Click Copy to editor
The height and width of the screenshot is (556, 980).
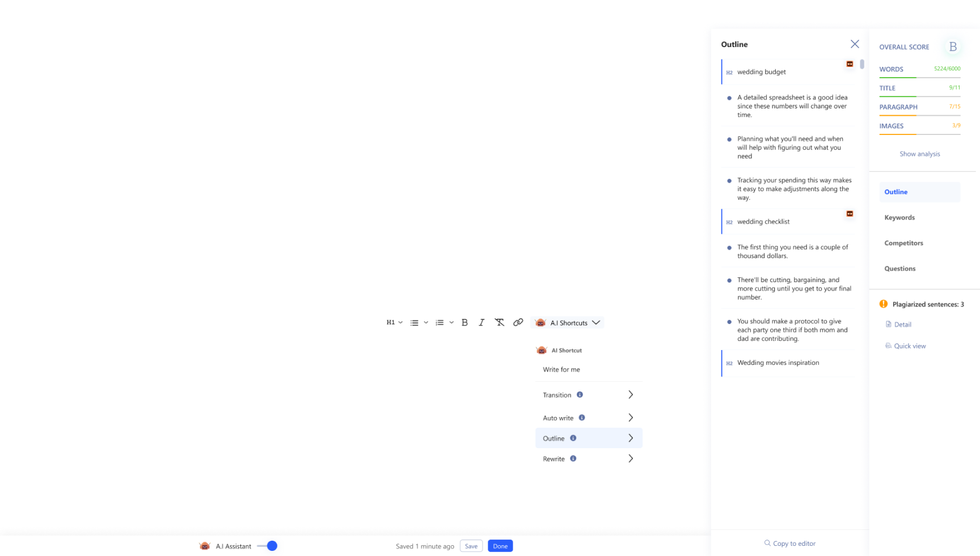pyautogui.click(x=789, y=543)
